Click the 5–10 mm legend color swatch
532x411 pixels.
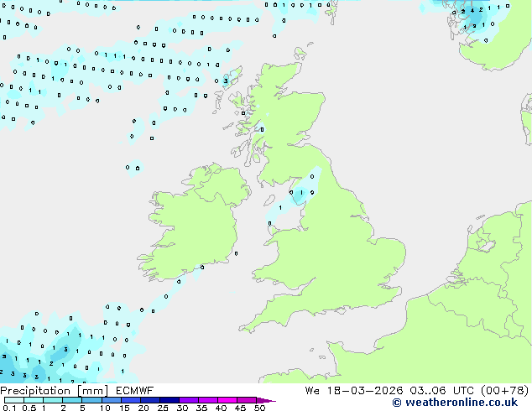click(91, 400)
